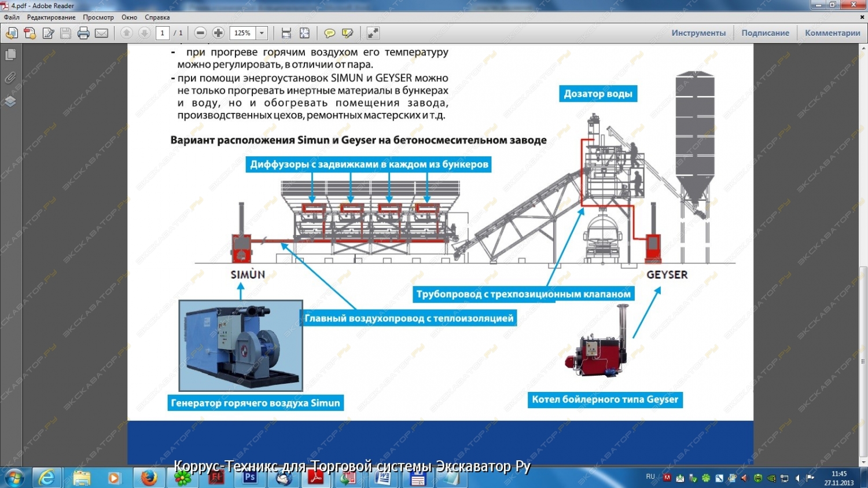868x488 pixels.
Task: Open Internet Explorer from taskbar
Action: click(x=46, y=478)
